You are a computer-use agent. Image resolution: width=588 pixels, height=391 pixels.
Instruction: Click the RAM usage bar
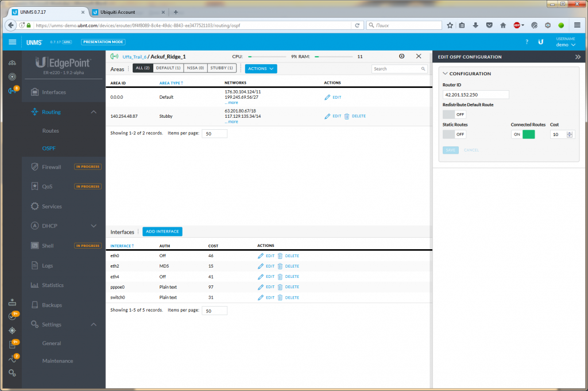pos(334,57)
